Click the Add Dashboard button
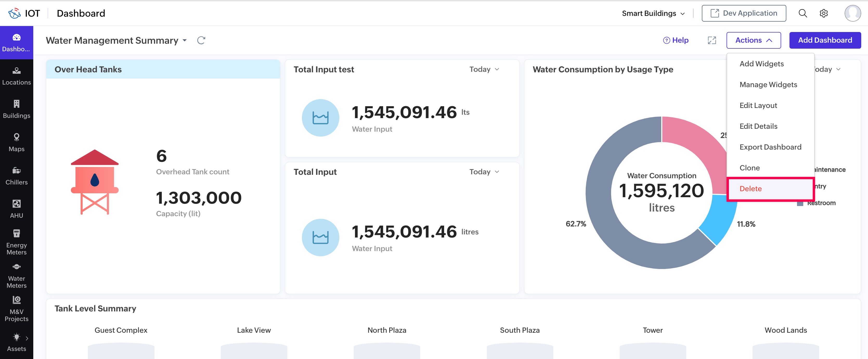 point(825,40)
